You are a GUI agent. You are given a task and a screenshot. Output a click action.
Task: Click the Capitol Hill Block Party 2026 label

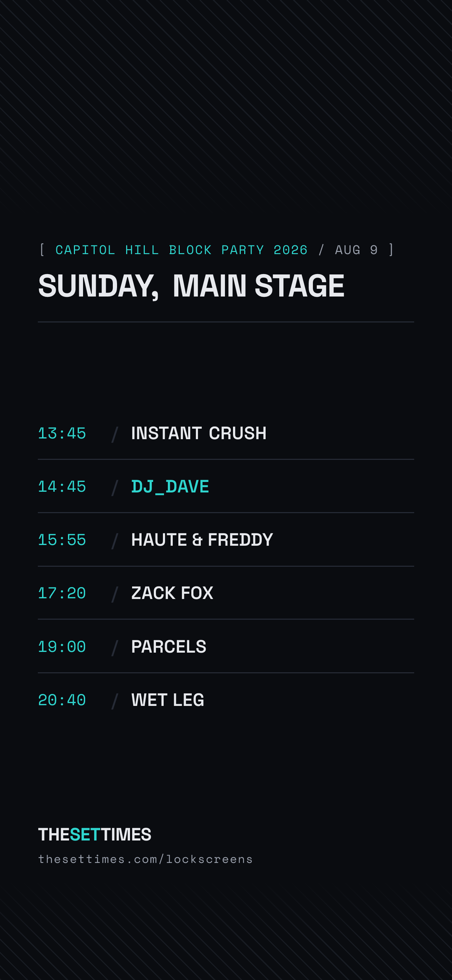click(x=182, y=250)
